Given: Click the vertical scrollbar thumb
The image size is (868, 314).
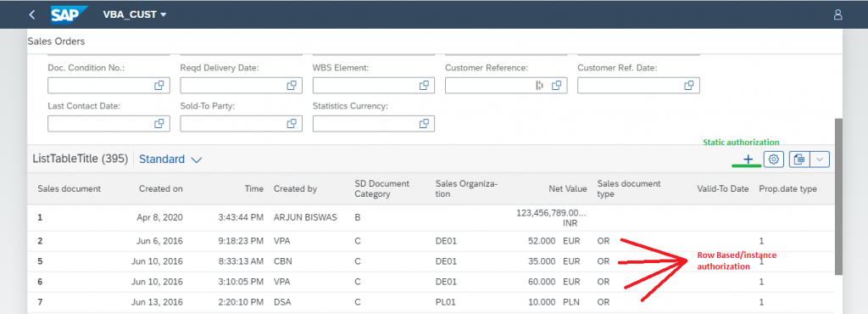Looking at the screenshot, I should click(838, 197).
